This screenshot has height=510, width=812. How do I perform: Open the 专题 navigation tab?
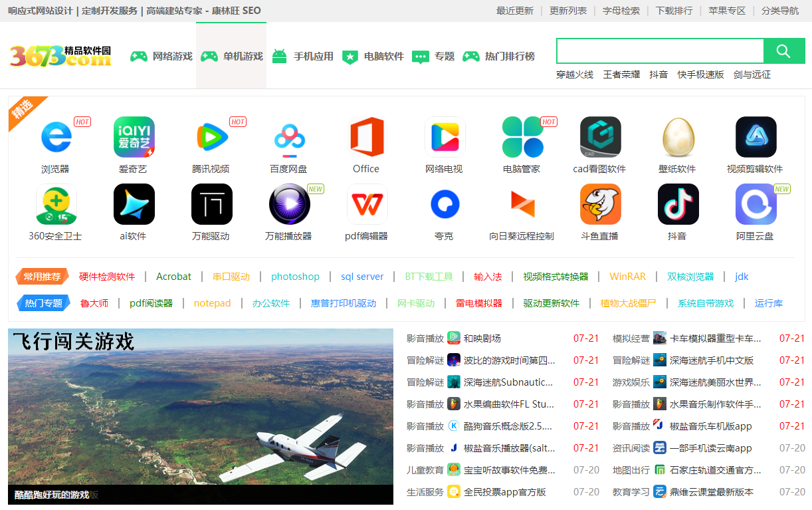click(433, 56)
